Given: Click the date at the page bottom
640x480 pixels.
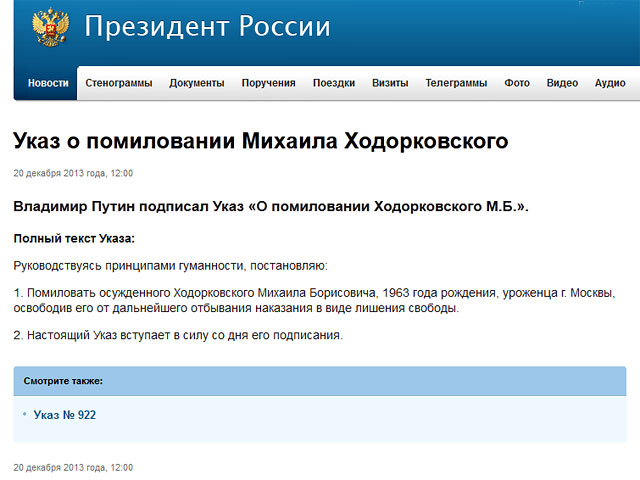Looking at the screenshot, I should [73, 467].
